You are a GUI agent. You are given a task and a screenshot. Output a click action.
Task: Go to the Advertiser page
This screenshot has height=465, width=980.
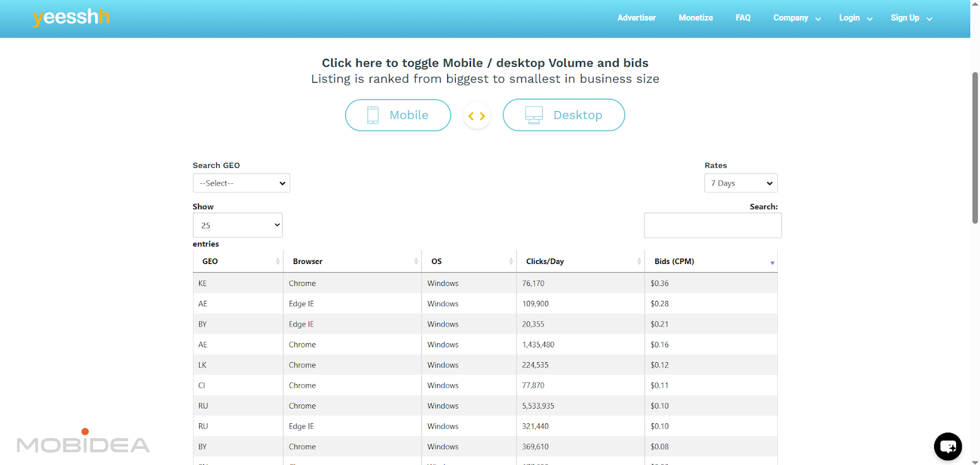click(636, 18)
